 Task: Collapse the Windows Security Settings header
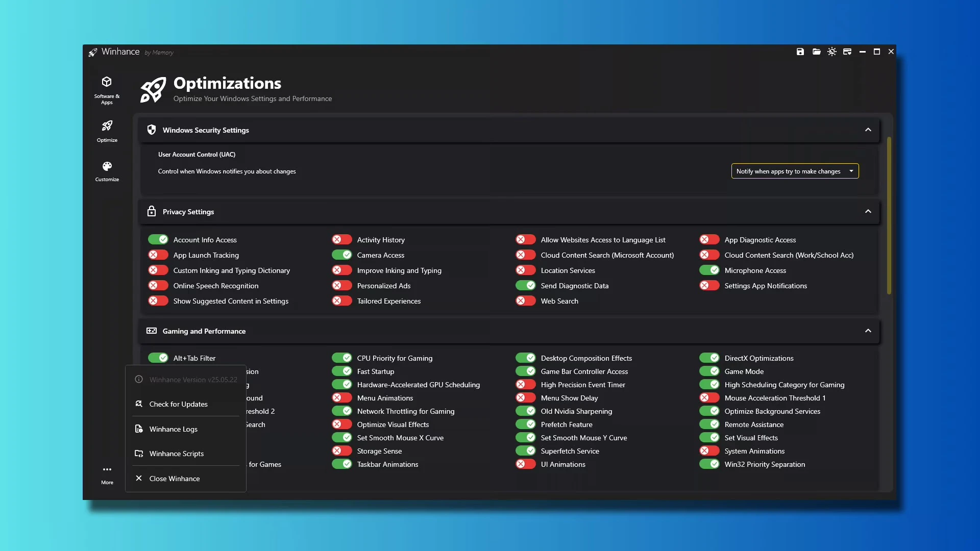coord(868,130)
